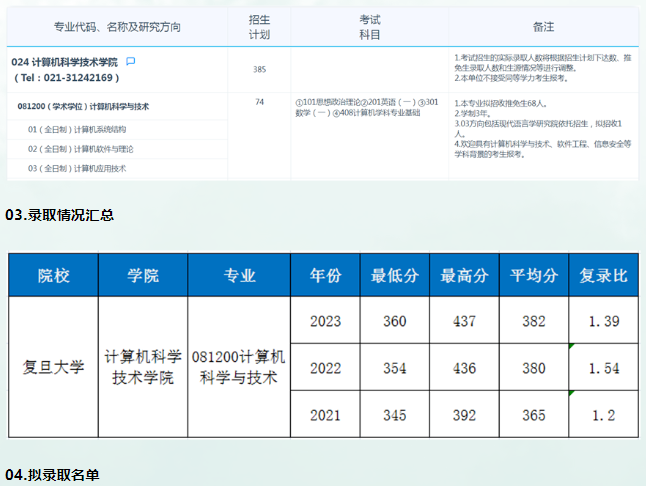This screenshot has width=646, height=486.
Task: Select the 年份 header cell
Action: 325,275
